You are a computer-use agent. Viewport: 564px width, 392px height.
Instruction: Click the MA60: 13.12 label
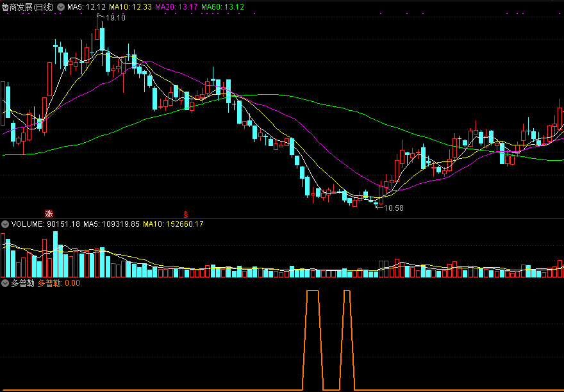click(222, 7)
